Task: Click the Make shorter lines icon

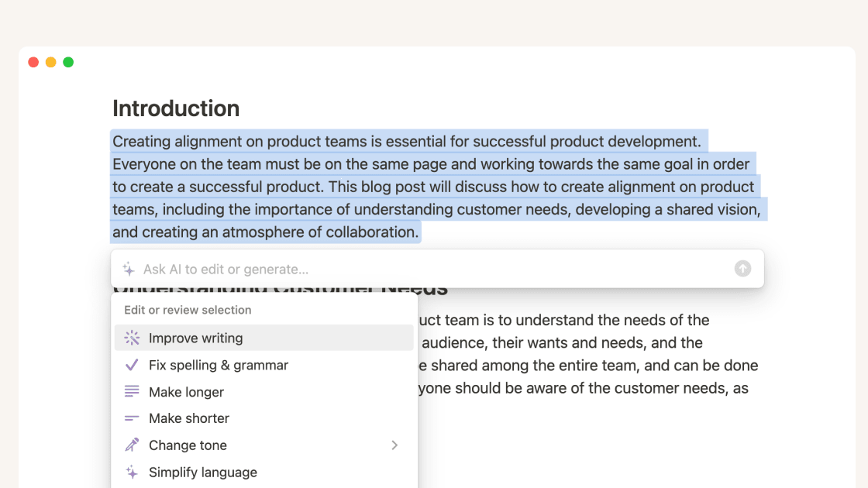Action: (x=132, y=418)
